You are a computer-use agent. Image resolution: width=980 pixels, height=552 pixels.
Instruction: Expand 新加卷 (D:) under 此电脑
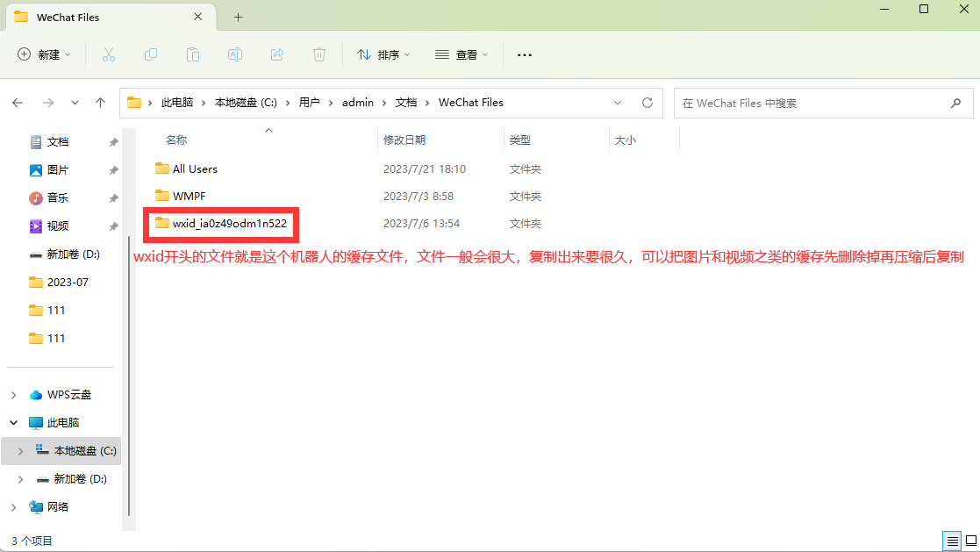click(21, 479)
